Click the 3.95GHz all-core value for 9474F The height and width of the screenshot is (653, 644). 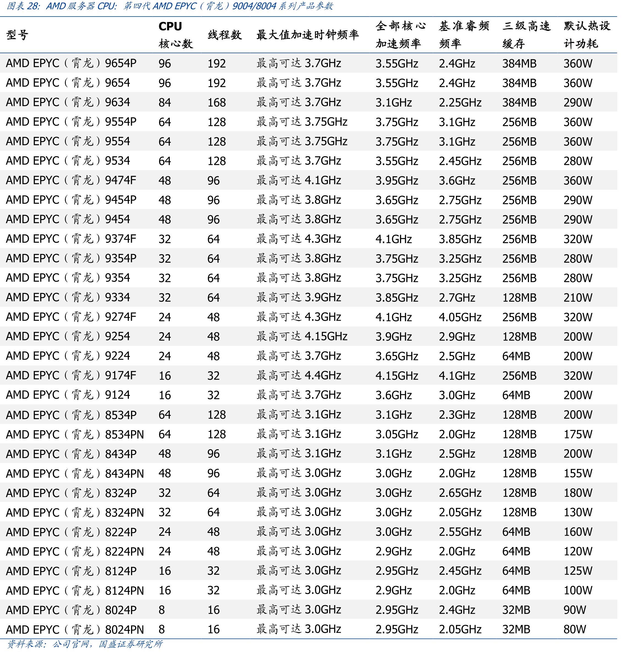(x=397, y=180)
